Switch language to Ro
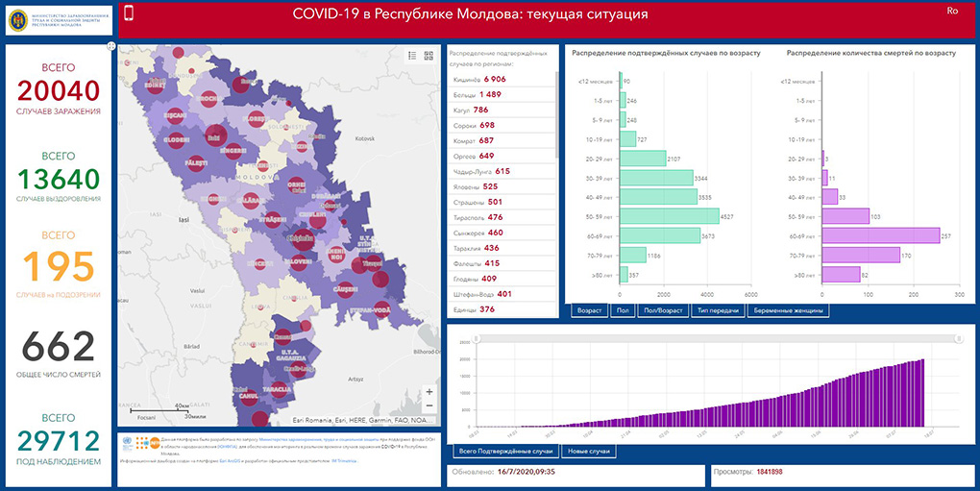Screen dimensions: 980x491 point(952,11)
